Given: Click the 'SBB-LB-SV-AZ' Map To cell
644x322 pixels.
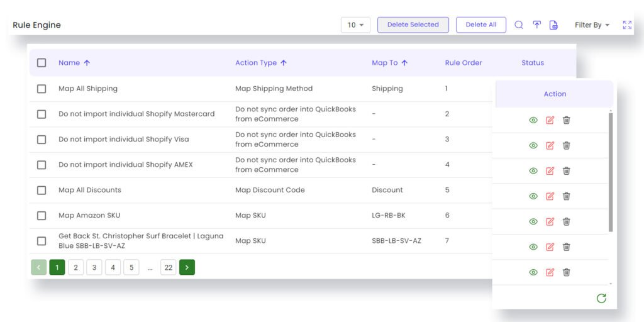Looking at the screenshot, I should [396, 241].
